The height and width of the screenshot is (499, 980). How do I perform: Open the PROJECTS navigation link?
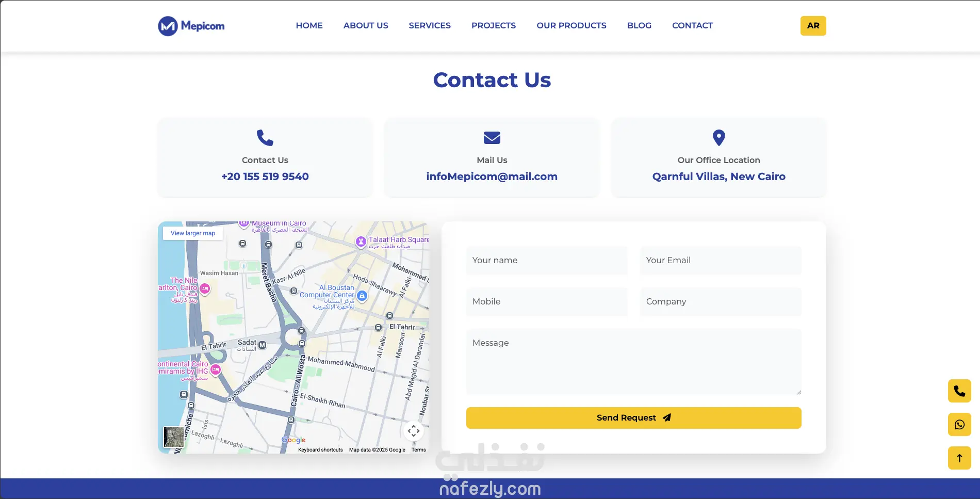pyautogui.click(x=494, y=26)
